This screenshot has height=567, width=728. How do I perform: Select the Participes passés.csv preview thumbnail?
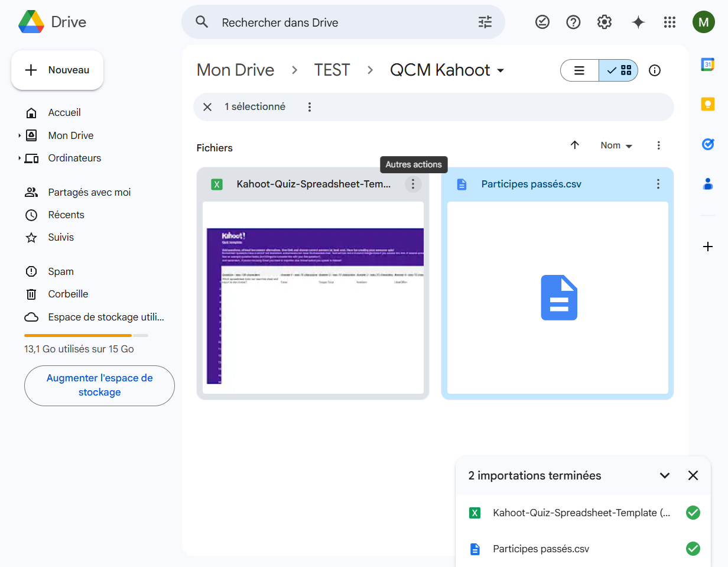pos(558,297)
